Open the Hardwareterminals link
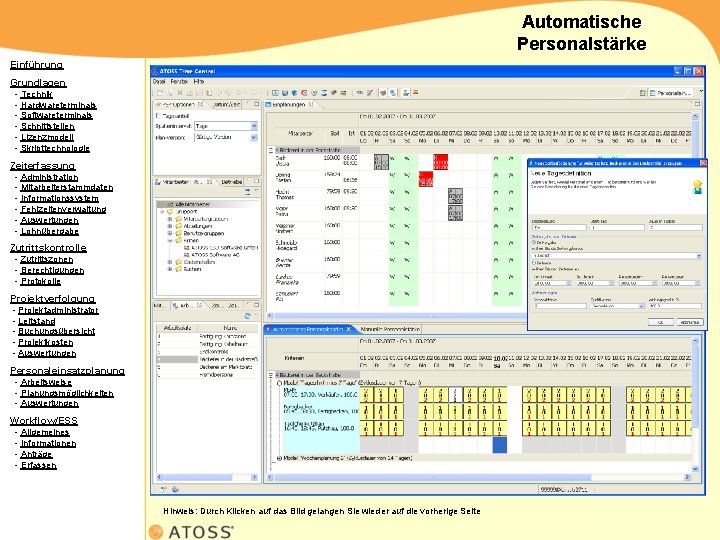Screen dimensions: 720x540 click(x=58, y=105)
